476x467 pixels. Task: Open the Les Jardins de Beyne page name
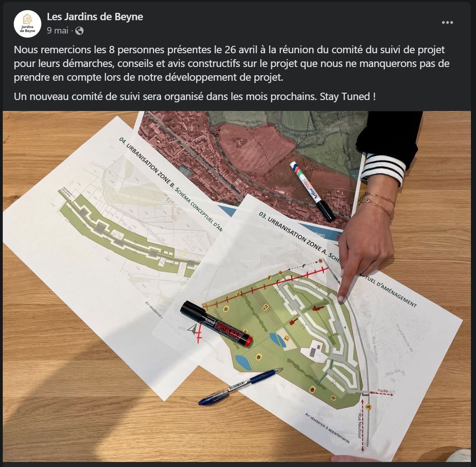pyautogui.click(x=95, y=17)
